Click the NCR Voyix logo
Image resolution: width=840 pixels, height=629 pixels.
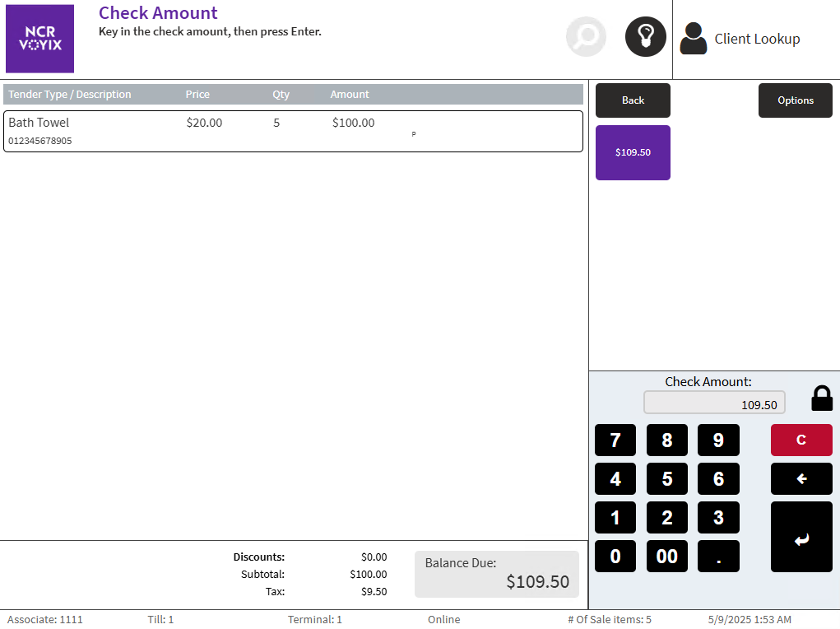pyautogui.click(x=39, y=39)
